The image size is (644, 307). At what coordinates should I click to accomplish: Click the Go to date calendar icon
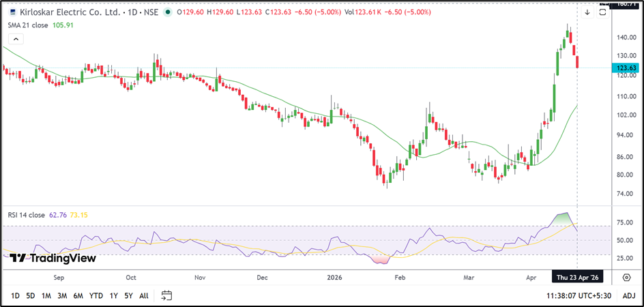coord(166,295)
